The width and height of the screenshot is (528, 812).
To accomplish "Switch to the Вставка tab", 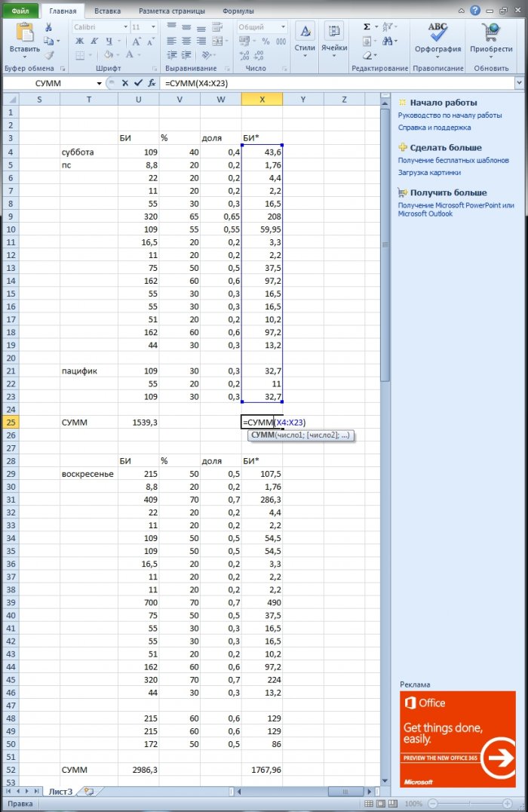I will pos(107,11).
